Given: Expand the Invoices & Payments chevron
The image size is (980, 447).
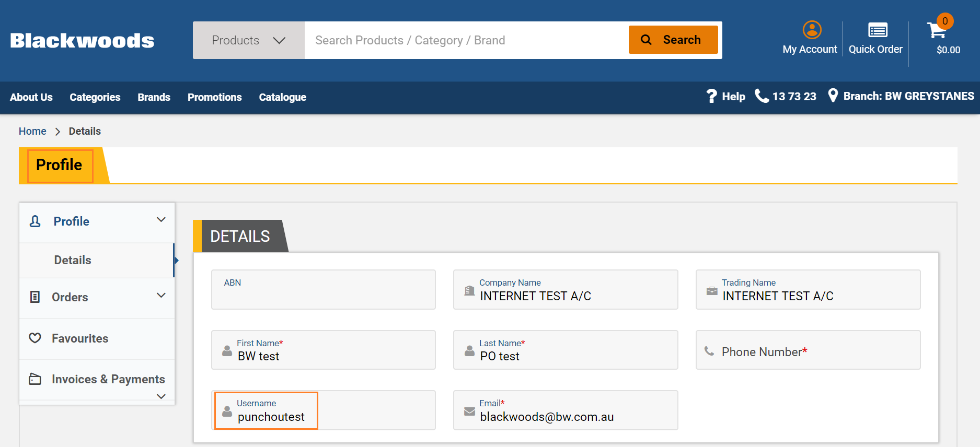Looking at the screenshot, I should click(x=161, y=396).
